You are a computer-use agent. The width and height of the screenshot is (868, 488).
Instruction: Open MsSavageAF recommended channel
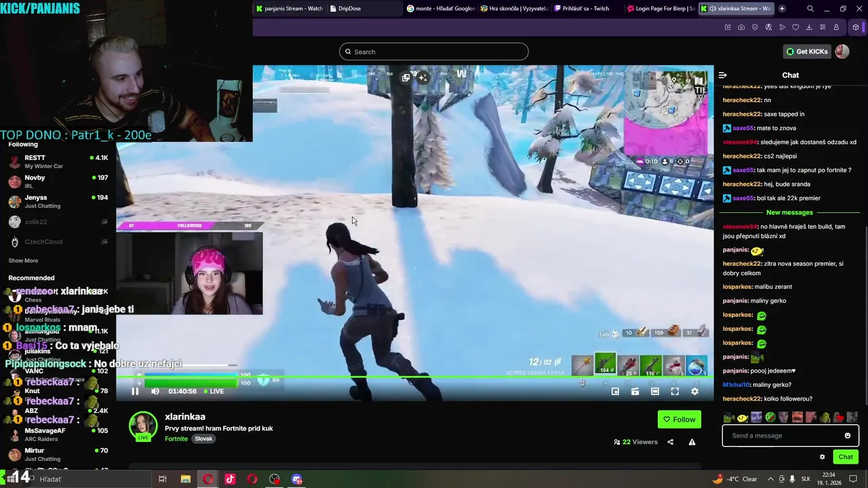coord(58,434)
